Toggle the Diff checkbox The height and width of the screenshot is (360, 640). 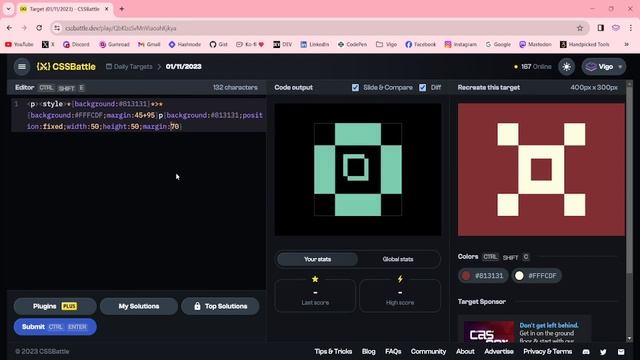[x=422, y=87]
